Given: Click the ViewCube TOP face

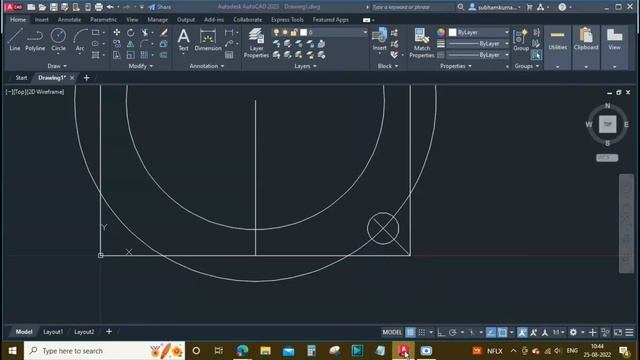Looking at the screenshot, I should 607,124.
